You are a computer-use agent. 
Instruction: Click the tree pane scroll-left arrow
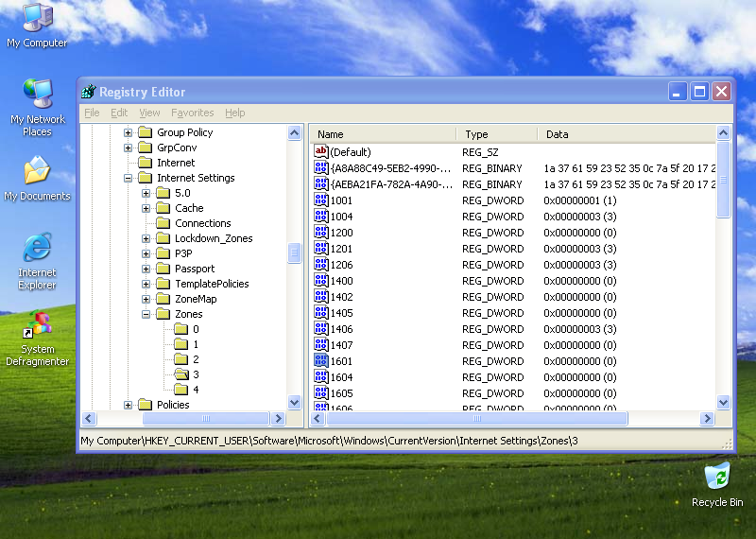pos(89,418)
